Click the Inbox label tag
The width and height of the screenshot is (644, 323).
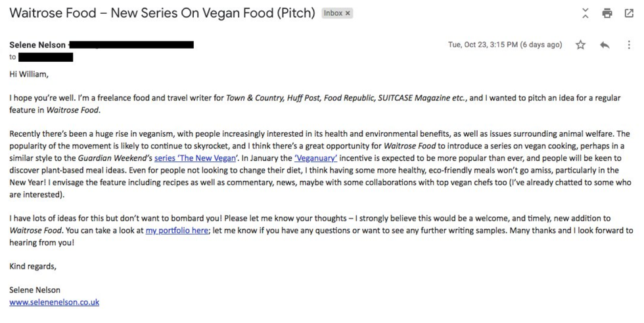point(333,13)
